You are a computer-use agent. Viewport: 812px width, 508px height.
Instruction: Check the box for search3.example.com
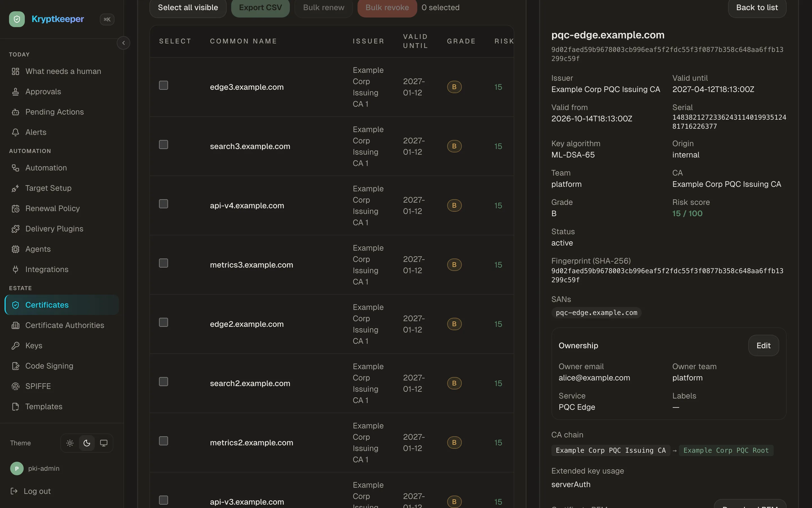tap(164, 144)
